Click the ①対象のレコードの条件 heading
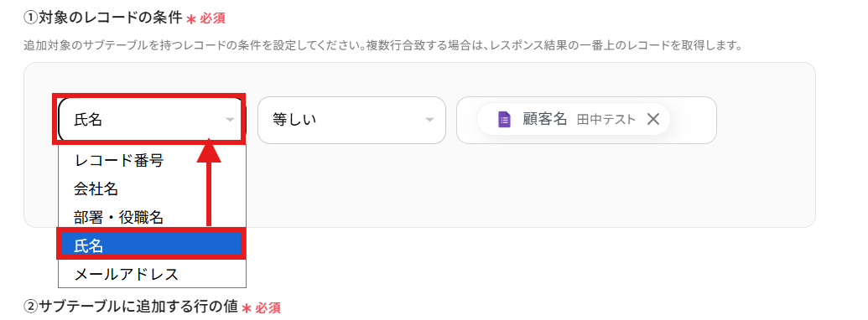Screen dimensions: 868x320 click(103, 18)
